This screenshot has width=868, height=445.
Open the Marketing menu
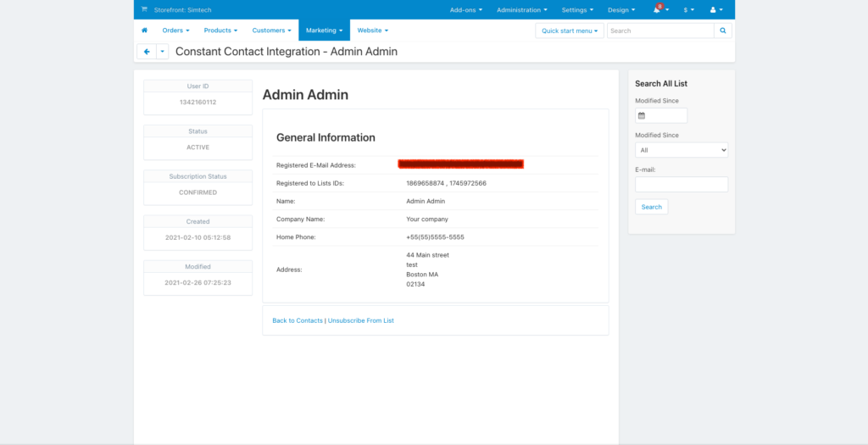pyautogui.click(x=324, y=31)
